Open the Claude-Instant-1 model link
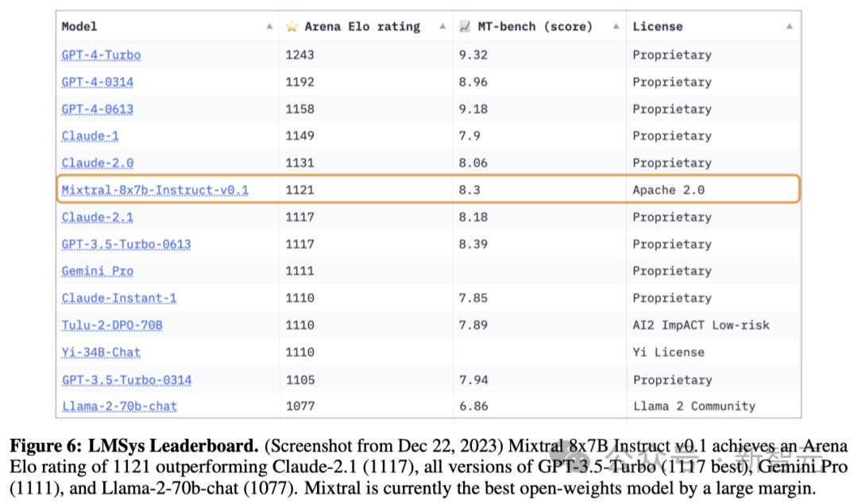Viewport: 858px width, 504px height. 118,298
